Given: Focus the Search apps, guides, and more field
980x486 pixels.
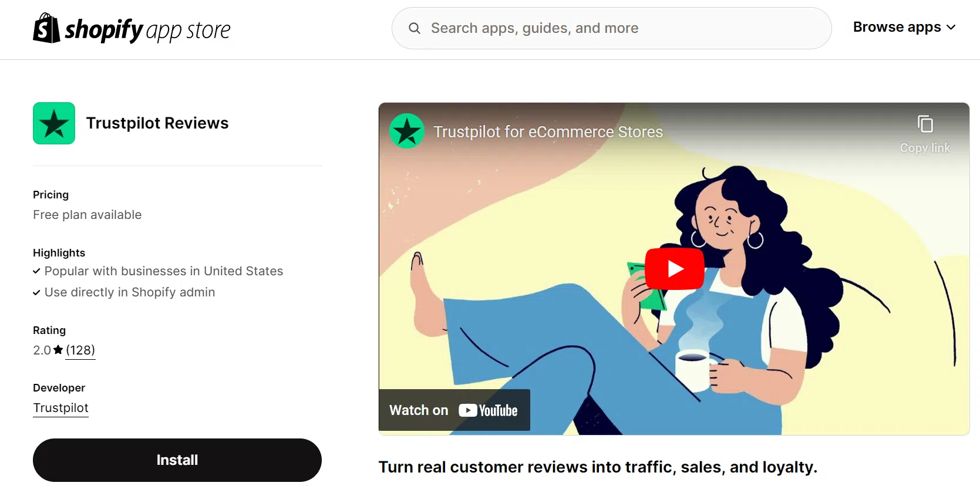Looking at the screenshot, I should point(611,28).
